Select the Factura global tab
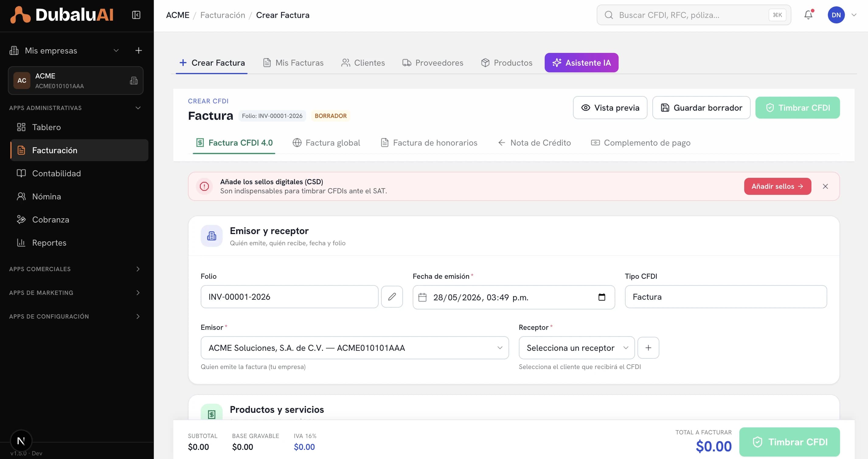This screenshot has height=459, width=868. click(326, 143)
